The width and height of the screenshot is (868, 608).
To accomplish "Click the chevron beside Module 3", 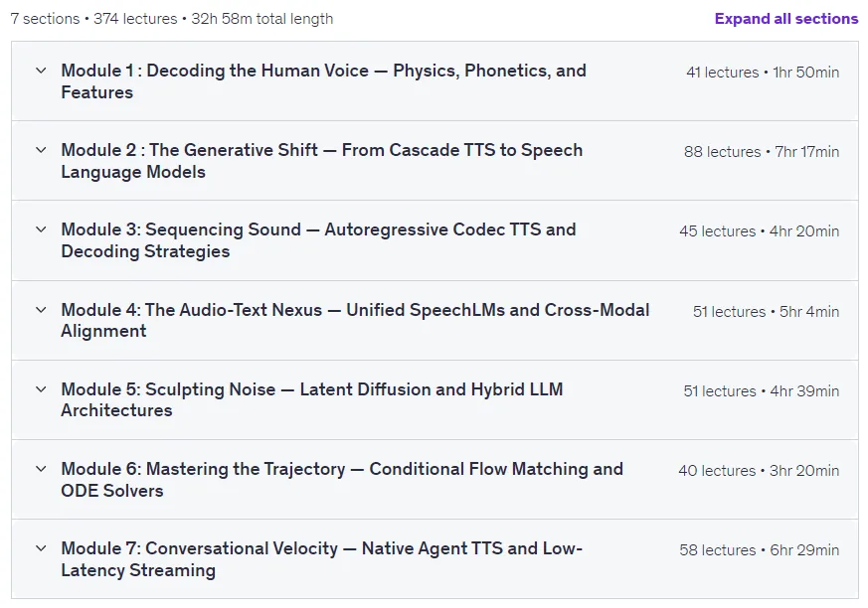I will 41,229.
